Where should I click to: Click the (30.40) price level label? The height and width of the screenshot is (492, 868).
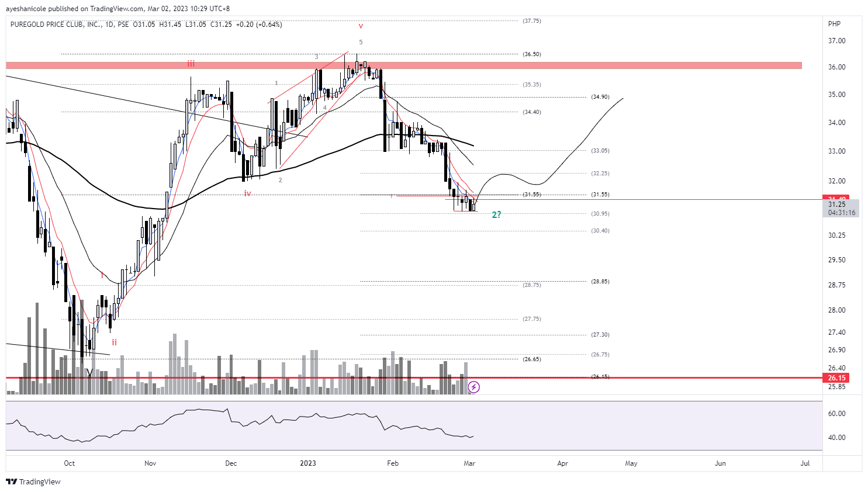(600, 231)
